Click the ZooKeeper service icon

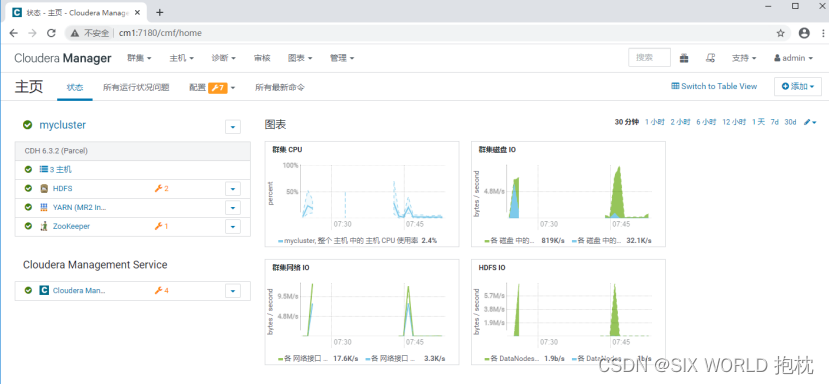pos(44,226)
